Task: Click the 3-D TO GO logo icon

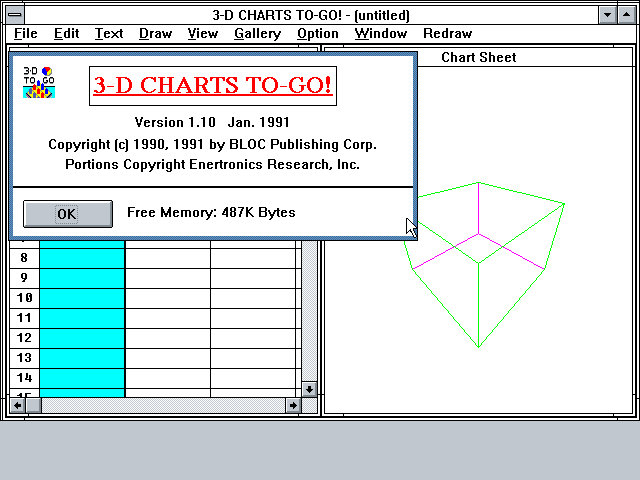Action: click(39, 82)
